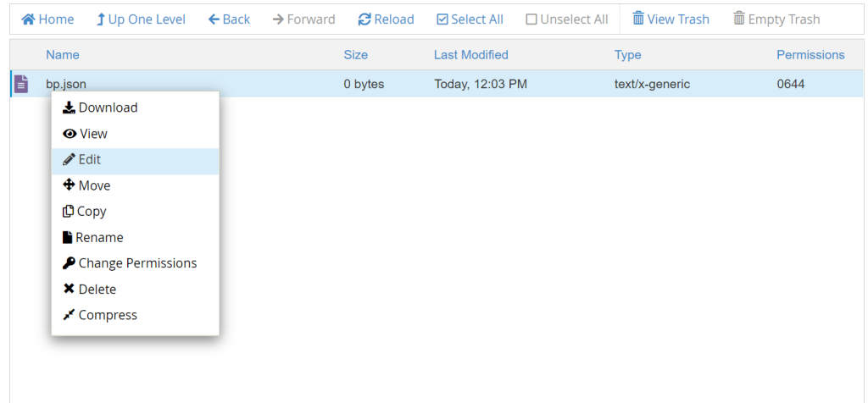Click the Forward navigation button

[304, 19]
